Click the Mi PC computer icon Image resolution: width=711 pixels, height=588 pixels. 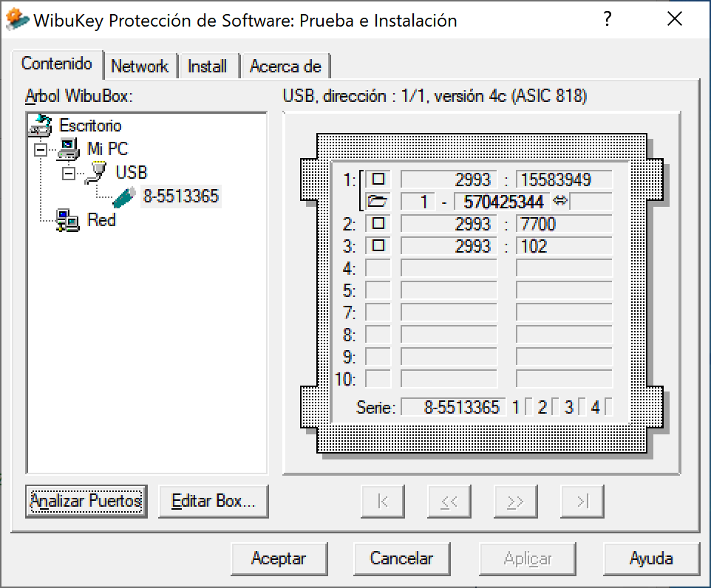[69, 149]
